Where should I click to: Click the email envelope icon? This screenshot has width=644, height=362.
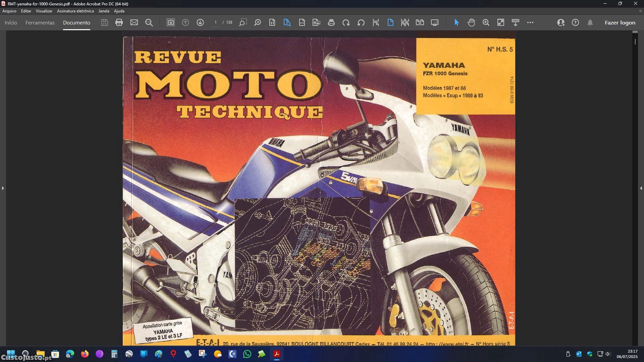tap(134, 22)
